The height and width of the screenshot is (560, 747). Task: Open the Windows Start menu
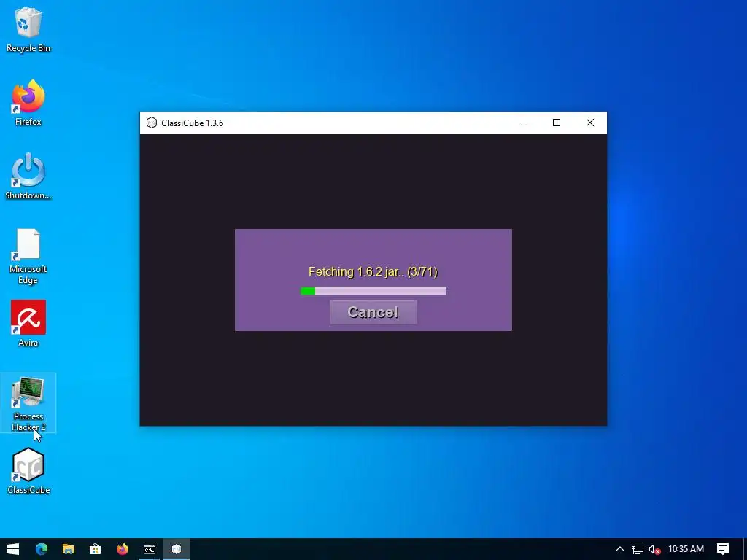click(13, 549)
